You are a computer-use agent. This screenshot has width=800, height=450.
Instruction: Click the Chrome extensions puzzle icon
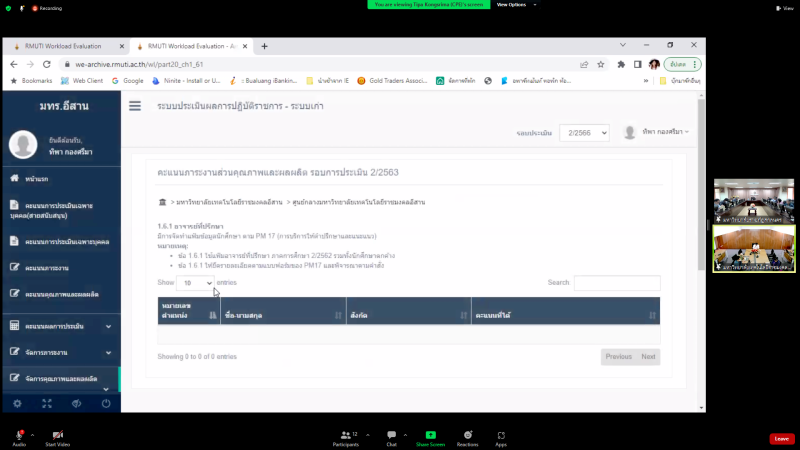point(621,63)
